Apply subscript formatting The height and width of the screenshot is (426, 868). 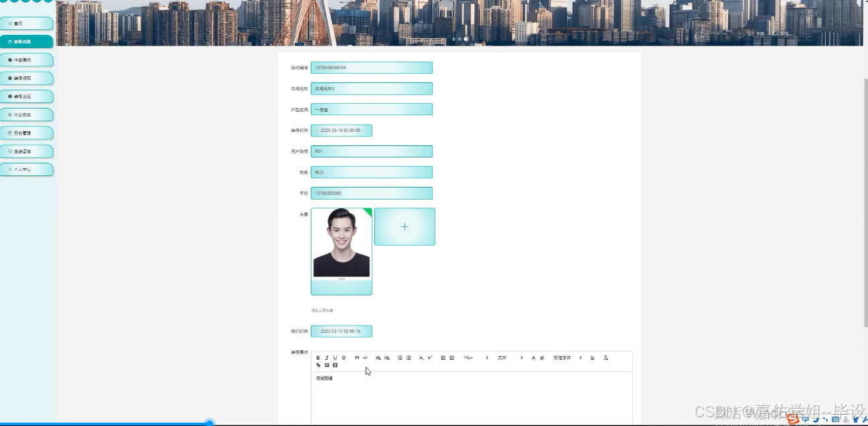[x=422, y=358]
